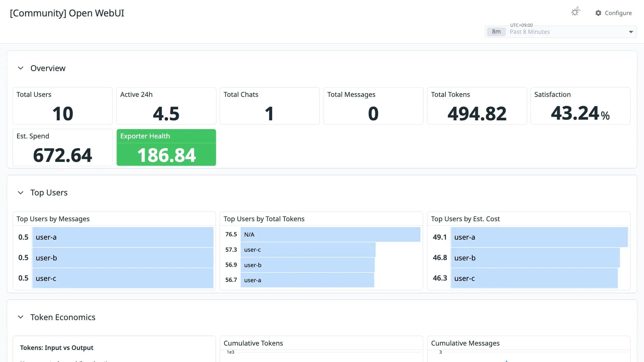
Task: Click user-b bar in Top Users by Messages
Action: (x=123, y=258)
